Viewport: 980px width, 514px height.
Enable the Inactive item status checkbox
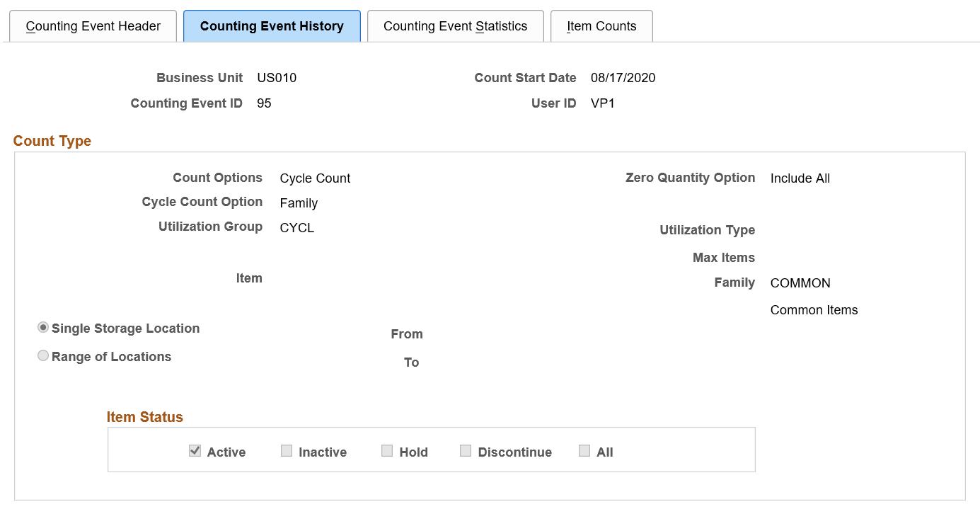coord(287,450)
